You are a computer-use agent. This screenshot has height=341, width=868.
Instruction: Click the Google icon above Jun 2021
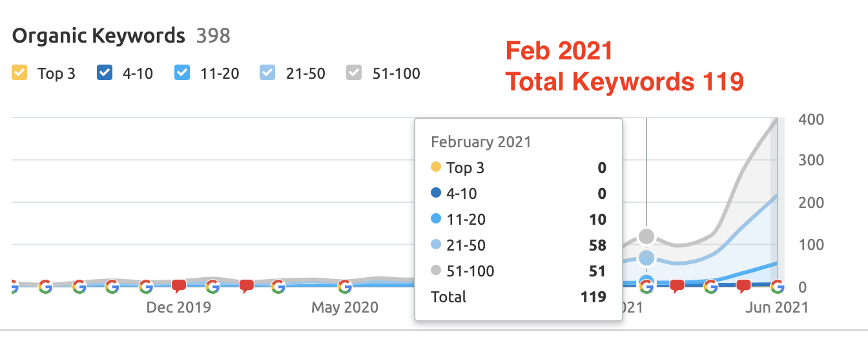pos(777,286)
